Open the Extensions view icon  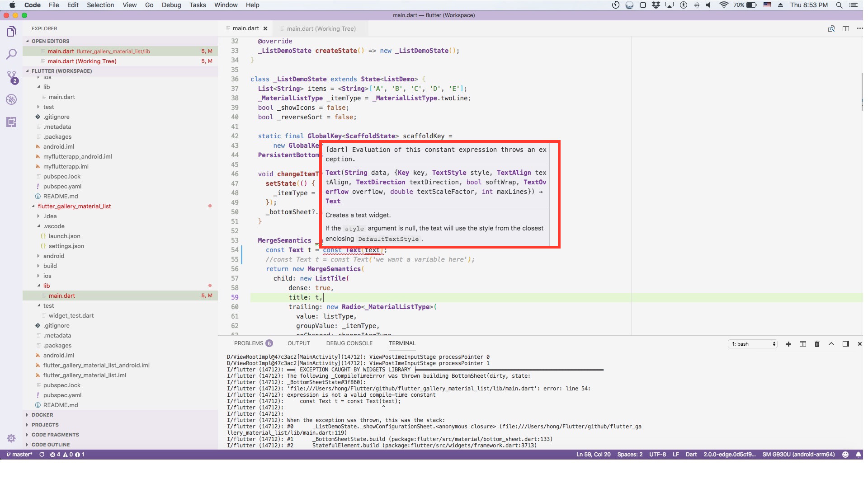point(12,122)
